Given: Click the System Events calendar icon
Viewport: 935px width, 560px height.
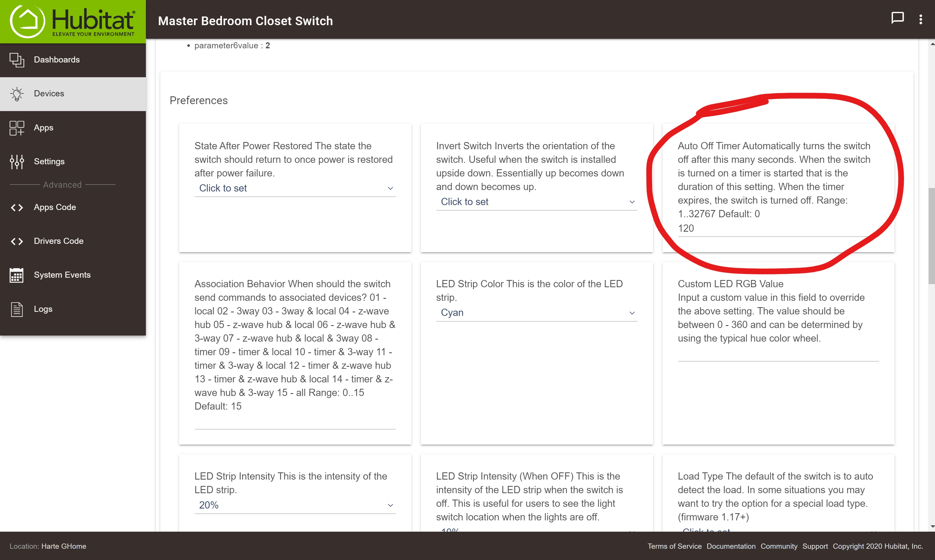Looking at the screenshot, I should pyautogui.click(x=16, y=275).
